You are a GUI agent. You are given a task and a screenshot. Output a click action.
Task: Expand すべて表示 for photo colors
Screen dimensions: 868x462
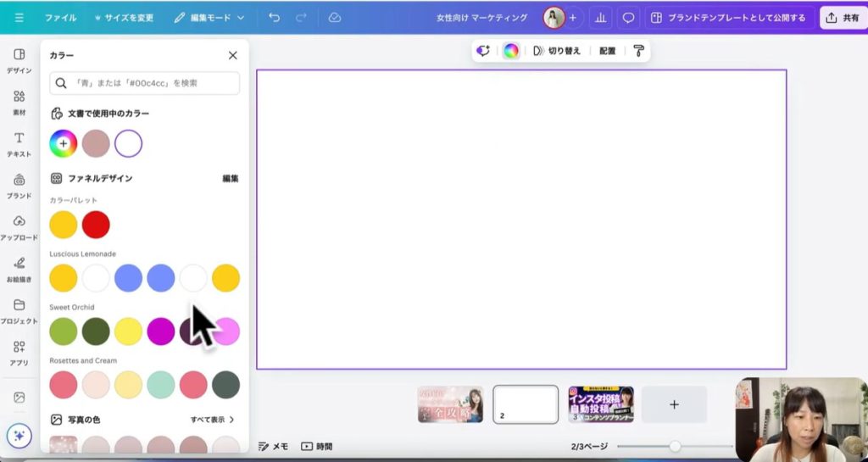[x=212, y=420]
